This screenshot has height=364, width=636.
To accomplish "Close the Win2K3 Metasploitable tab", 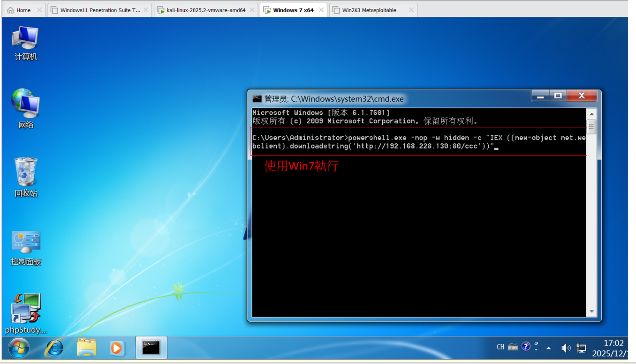I will (411, 10).
